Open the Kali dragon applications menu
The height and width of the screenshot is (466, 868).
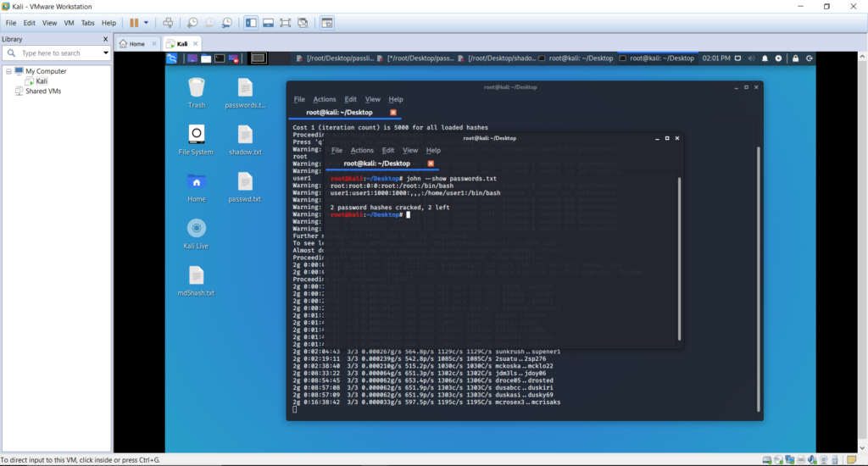click(172, 58)
